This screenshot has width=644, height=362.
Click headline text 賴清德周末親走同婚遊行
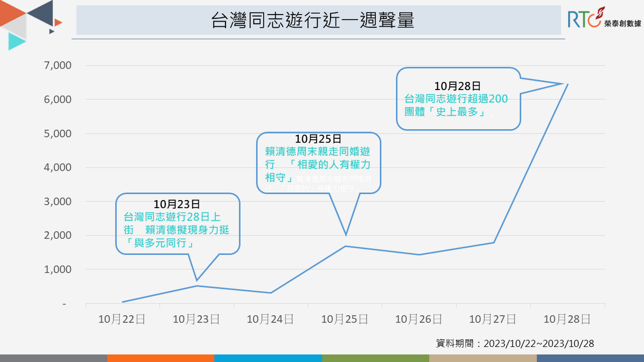(x=319, y=158)
